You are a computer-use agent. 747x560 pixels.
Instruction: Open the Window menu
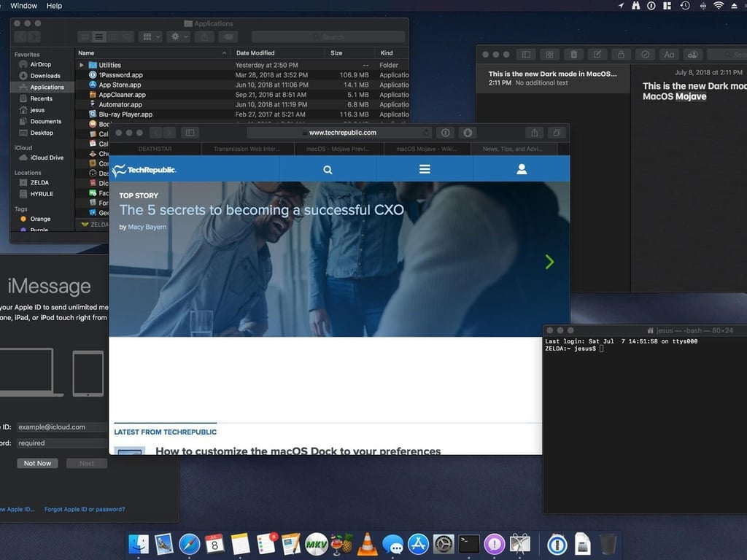pos(23,6)
